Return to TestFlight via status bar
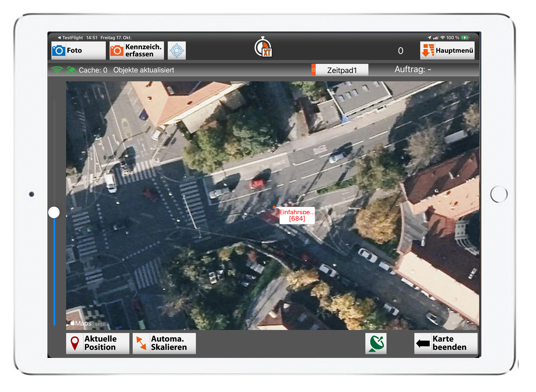 [70, 38]
